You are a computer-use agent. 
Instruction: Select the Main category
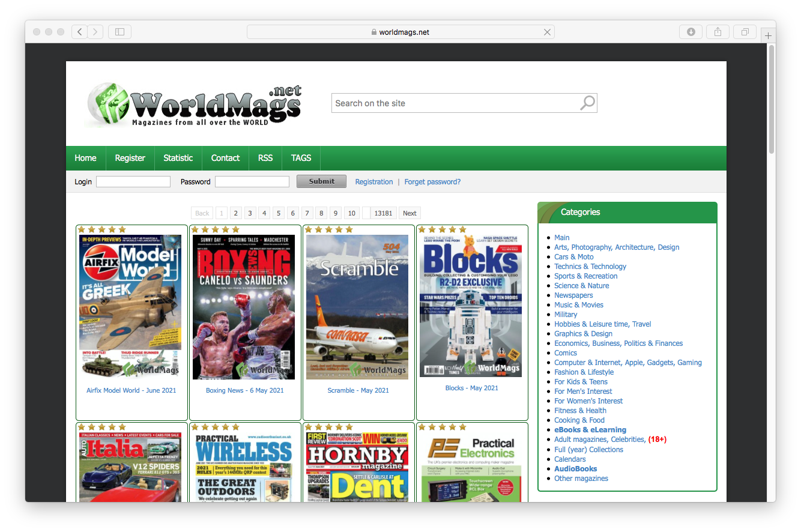coord(562,238)
